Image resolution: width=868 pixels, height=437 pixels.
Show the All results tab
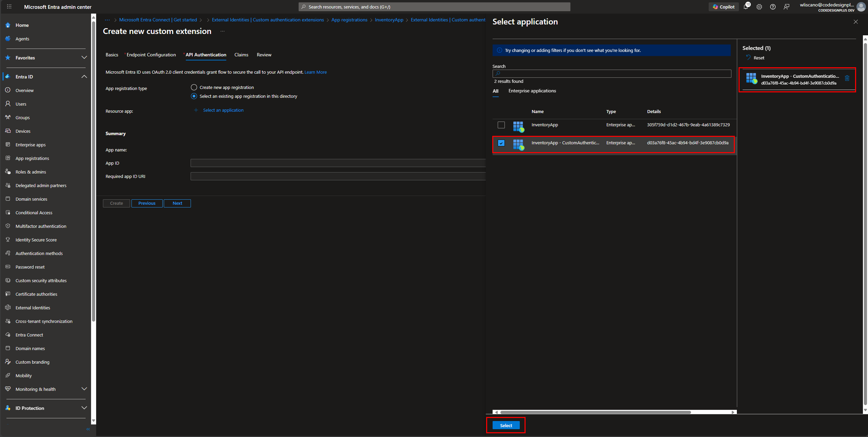pos(496,91)
